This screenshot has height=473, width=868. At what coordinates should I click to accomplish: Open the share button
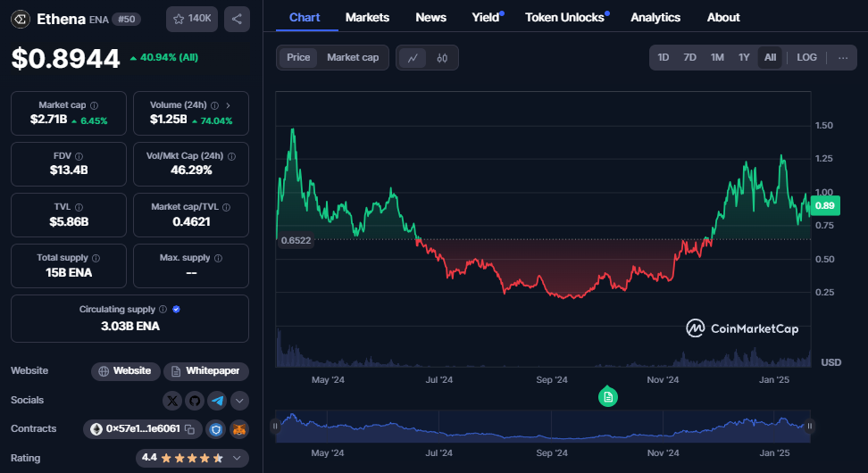237,19
